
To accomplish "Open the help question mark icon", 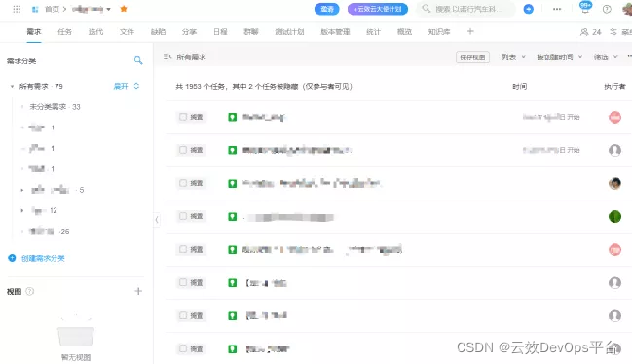I will pyautogui.click(x=607, y=9).
